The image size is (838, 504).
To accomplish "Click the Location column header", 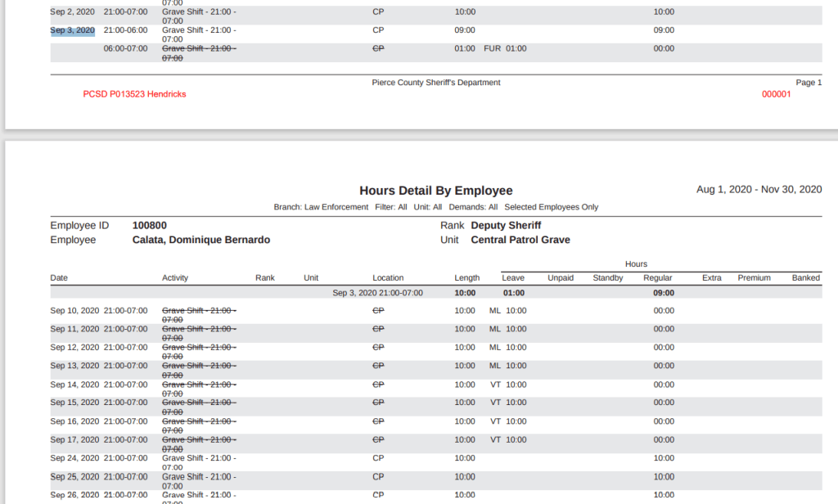I will [x=388, y=277].
